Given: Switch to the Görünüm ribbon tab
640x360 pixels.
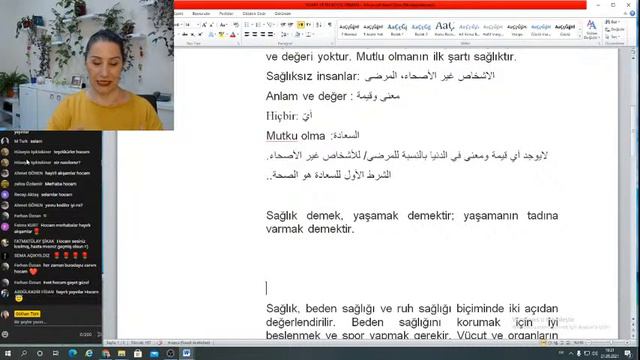Looking at the screenshot, I should [283, 13].
